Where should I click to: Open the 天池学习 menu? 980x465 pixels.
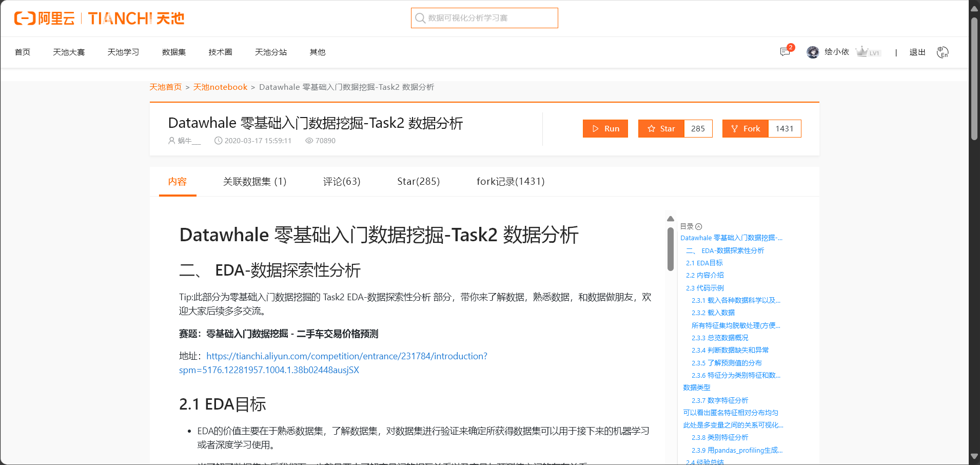pos(123,52)
